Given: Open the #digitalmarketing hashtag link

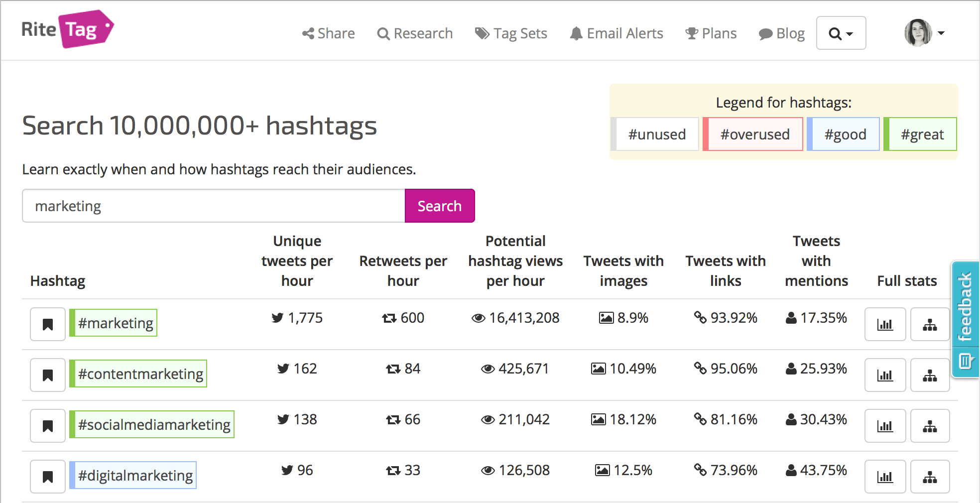Looking at the screenshot, I should coord(134,476).
